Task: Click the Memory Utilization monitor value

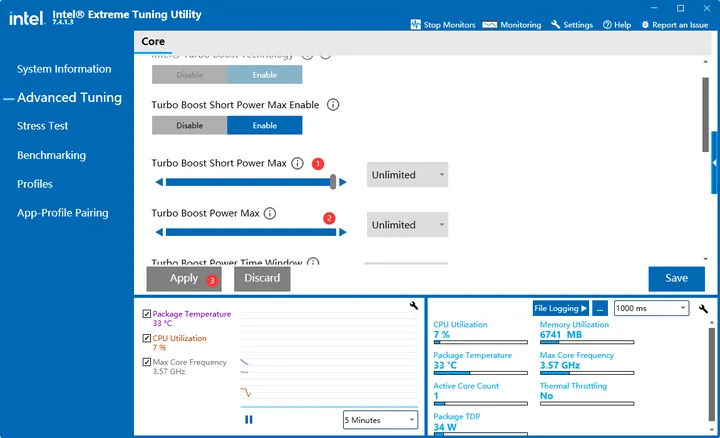Action: [x=561, y=335]
